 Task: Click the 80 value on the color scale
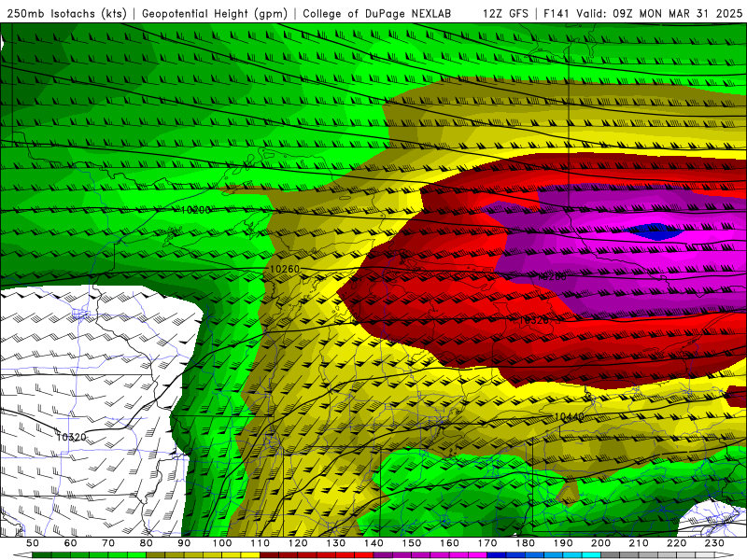[146, 543]
